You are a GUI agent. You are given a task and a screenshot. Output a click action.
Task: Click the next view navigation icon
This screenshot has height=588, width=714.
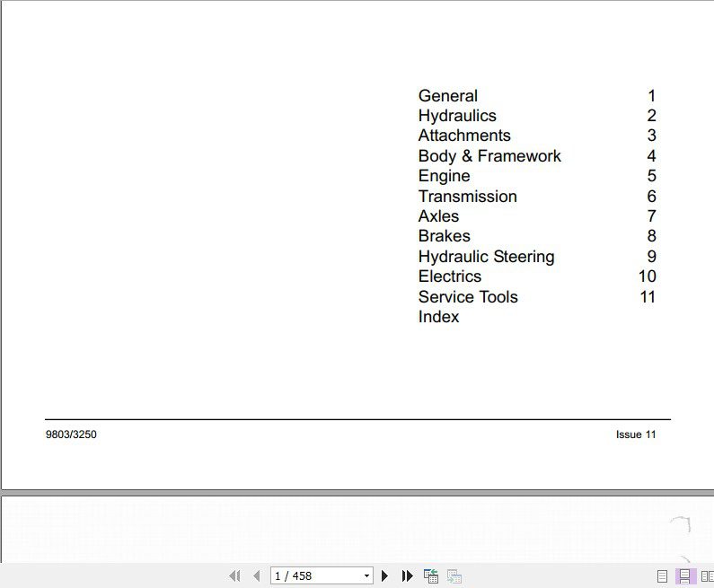(x=454, y=576)
